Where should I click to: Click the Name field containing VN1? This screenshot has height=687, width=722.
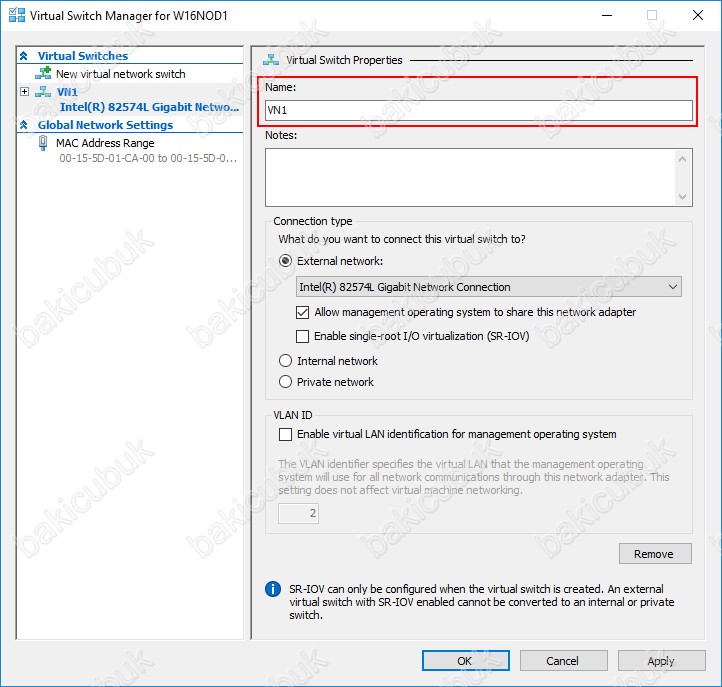coord(479,111)
